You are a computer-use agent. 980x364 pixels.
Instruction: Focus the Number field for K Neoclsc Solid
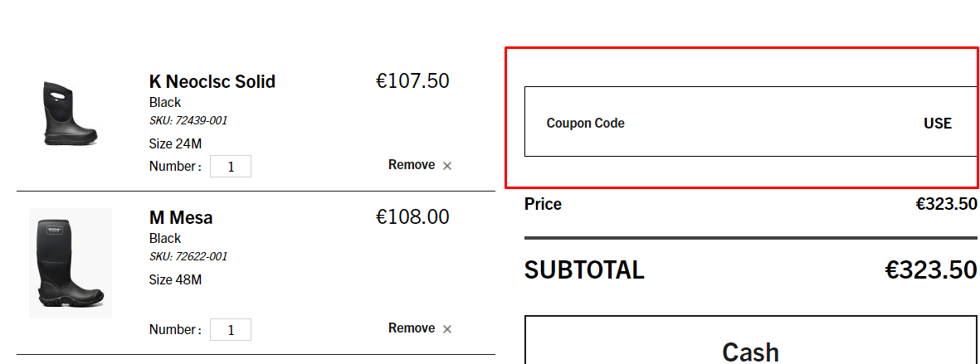pyautogui.click(x=231, y=167)
